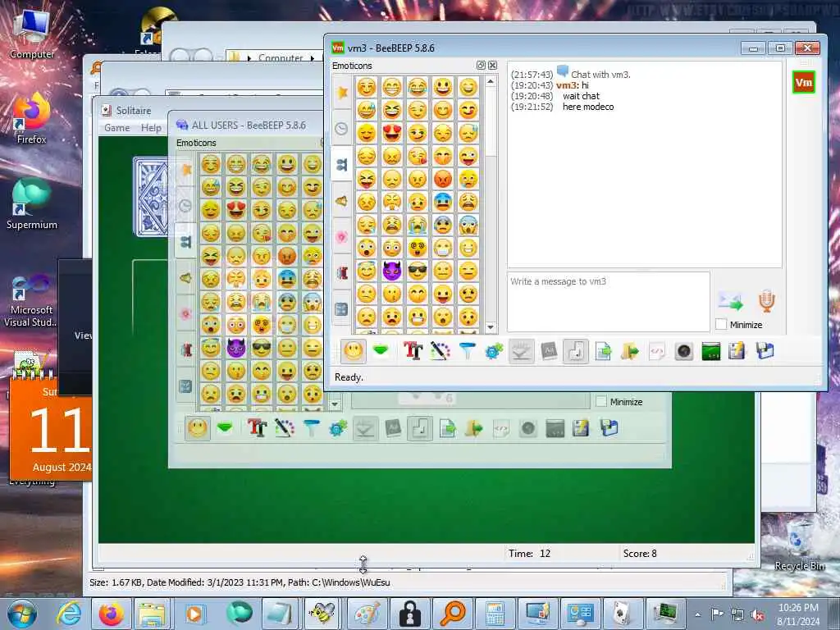Click settings gears in ALL USERS toolbar

coord(338,428)
